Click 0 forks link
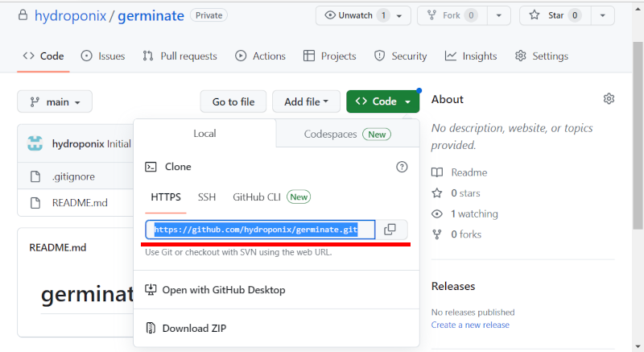644x352 pixels. 466,234
